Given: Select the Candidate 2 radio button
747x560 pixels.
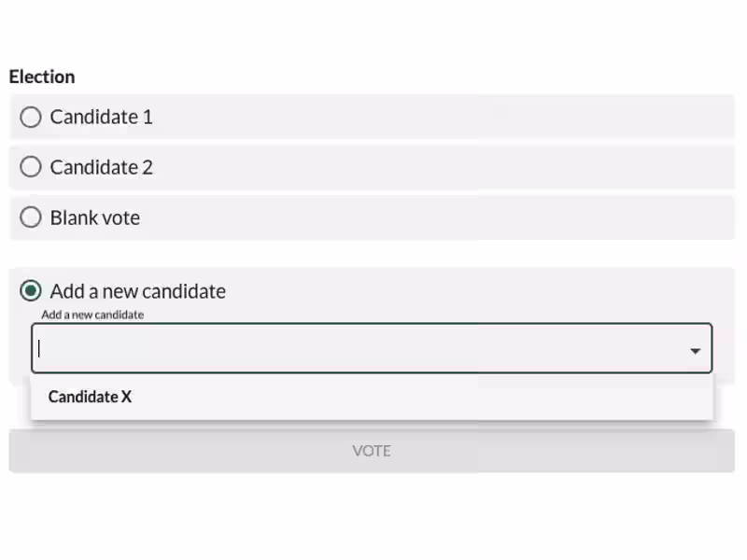Looking at the screenshot, I should (30, 167).
